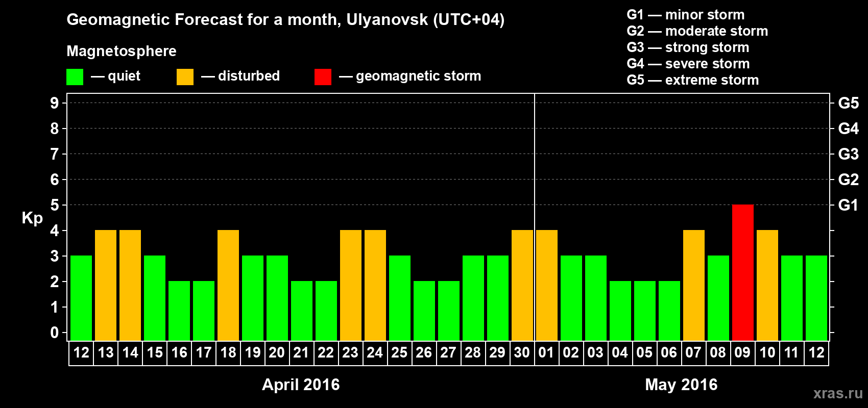Select the green bar for May 04

point(620,311)
